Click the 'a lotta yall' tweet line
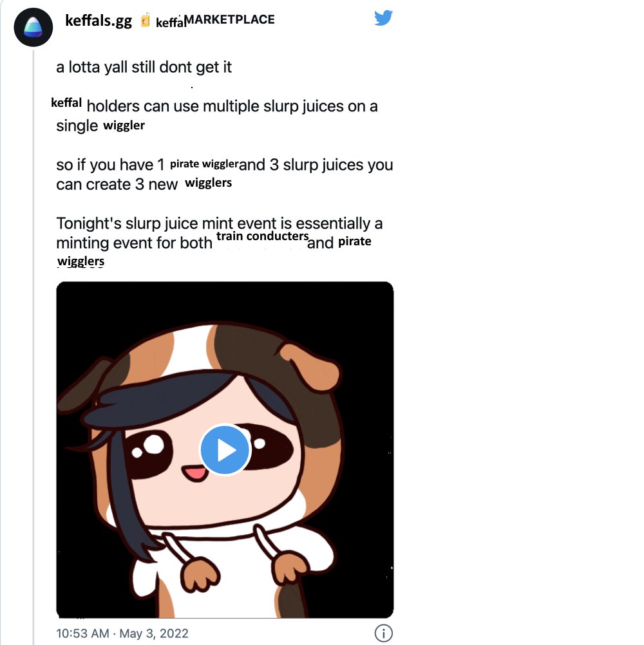Viewport: 644px width, 645px height. coord(144,67)
